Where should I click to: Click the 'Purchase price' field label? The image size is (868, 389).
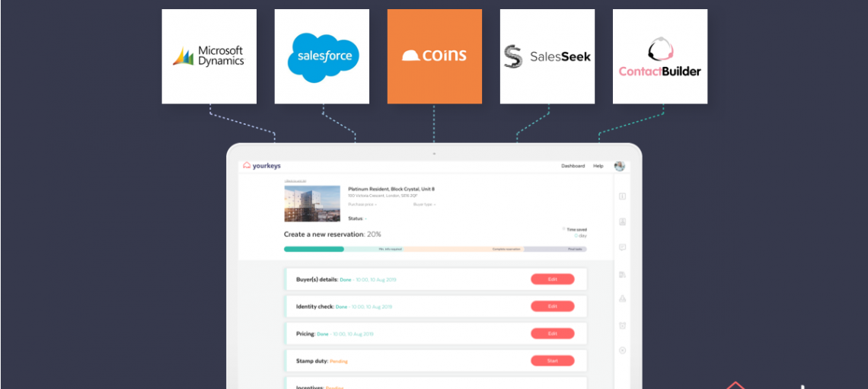click(x=362, y=205)
